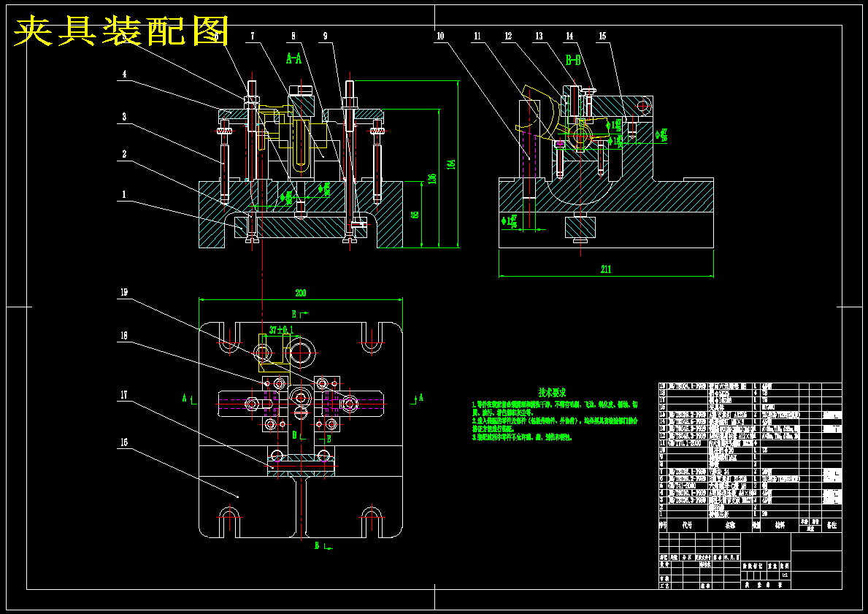Screen dimensions: 868x614
Task: Click part balloon number 10
Action: click(441, 36)
